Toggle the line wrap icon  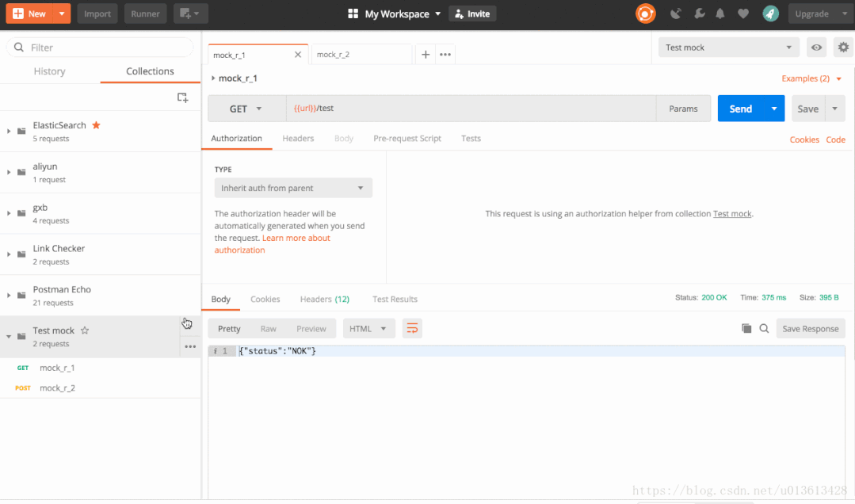412,328
